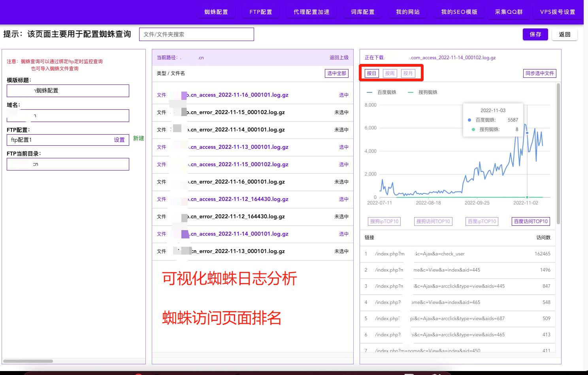
Task: Click inside the 文件/文件夹搜索 search box
Action: [x=196, y=34]
